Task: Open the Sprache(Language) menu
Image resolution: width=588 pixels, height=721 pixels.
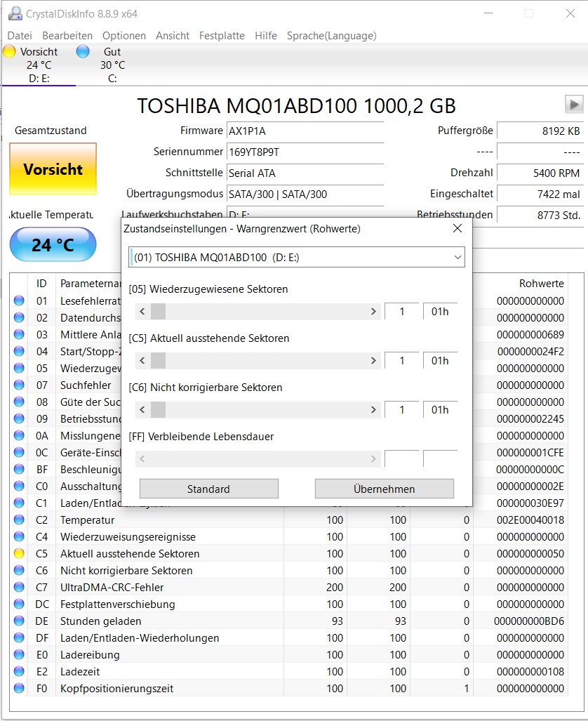Action: point(332,36)
